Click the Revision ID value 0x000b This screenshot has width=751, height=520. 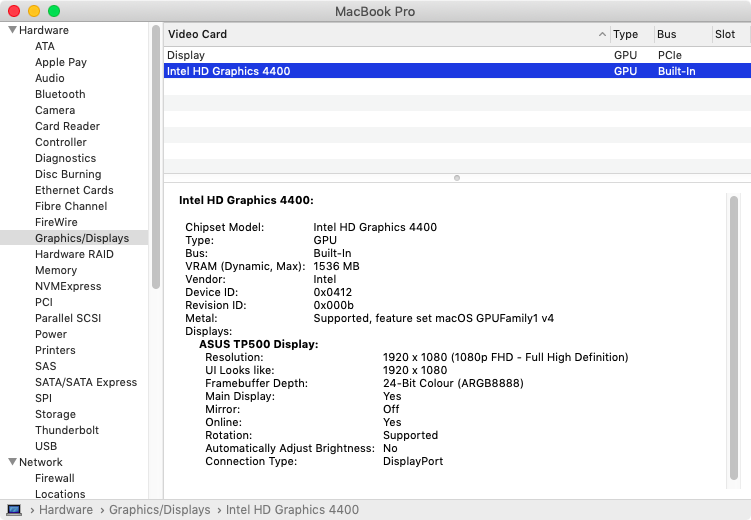coord(333,305)
